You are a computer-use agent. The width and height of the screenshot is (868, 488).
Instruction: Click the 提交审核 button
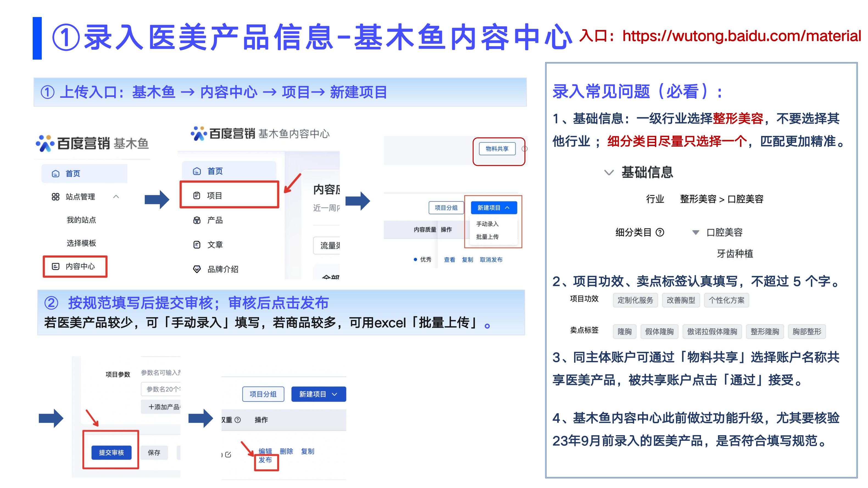(x=111, y=453)
